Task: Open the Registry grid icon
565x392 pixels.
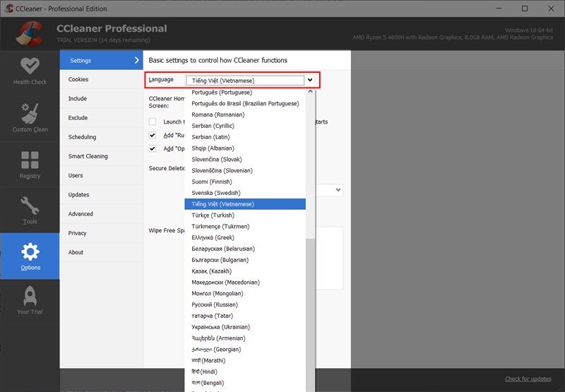Action: point(30,160)
